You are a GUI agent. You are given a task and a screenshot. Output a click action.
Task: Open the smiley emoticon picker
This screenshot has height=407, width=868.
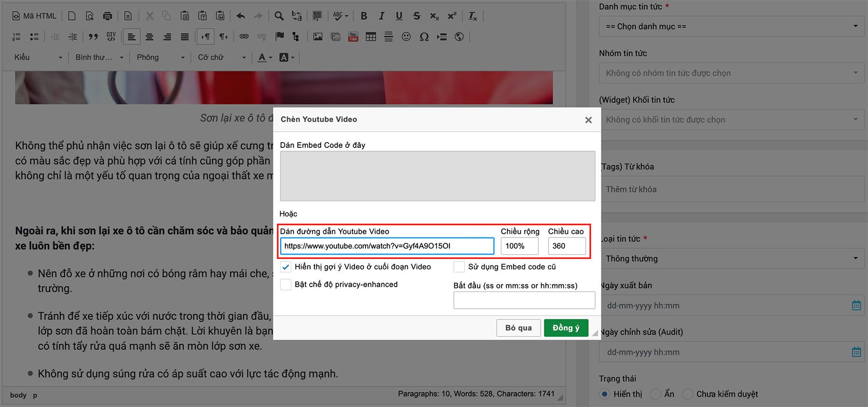click(406, 37)
